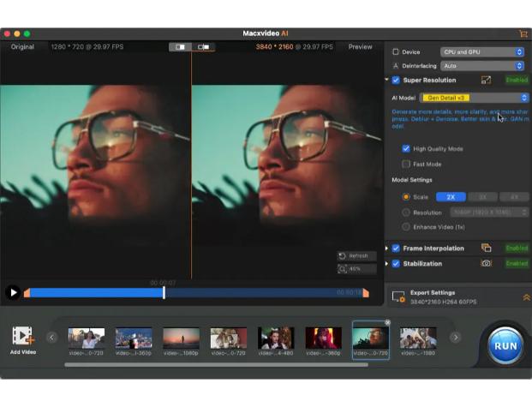Click the Device chip icon
The width and height of the screenshot is (532, 407).
(x=395, y=52)
